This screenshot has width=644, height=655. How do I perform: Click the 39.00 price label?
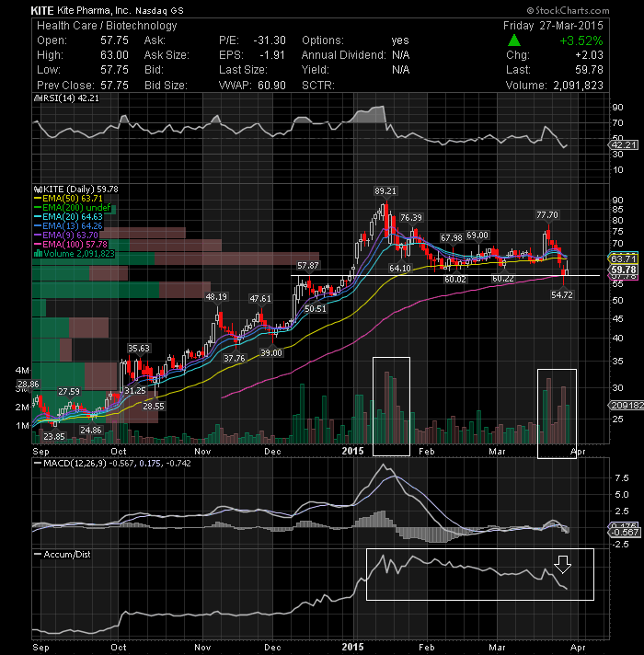point(271,353)
